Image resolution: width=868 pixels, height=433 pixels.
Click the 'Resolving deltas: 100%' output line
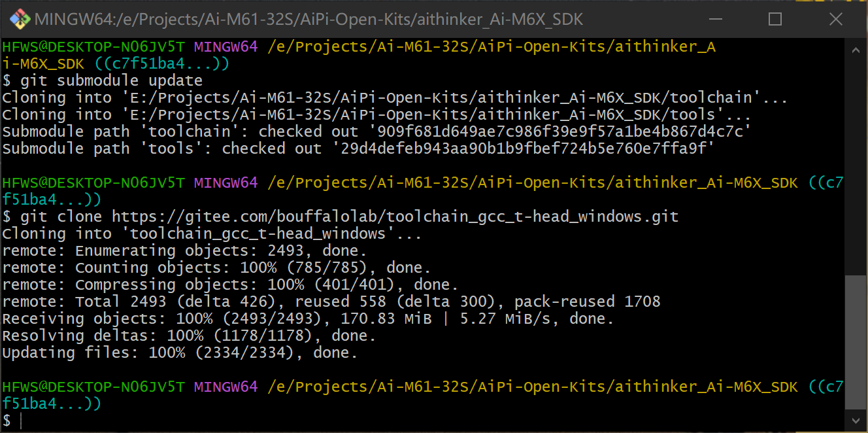coord(190,336)
